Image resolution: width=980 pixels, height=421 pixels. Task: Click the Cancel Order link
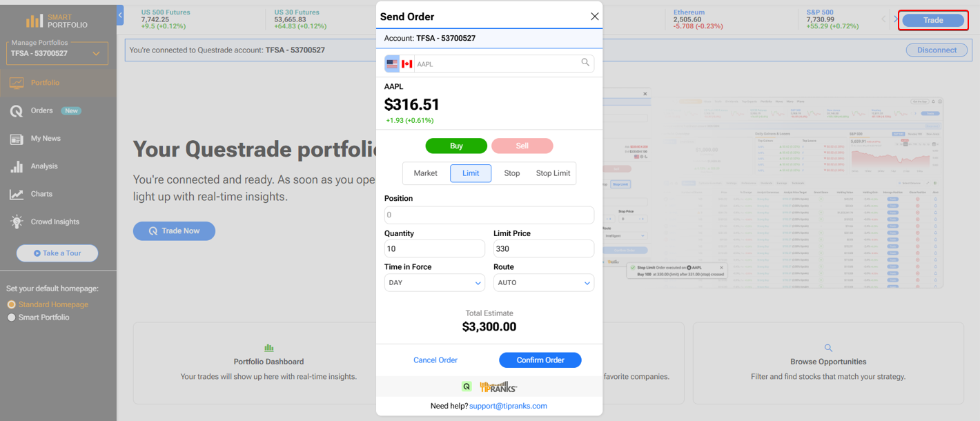[x=435, y=360]
